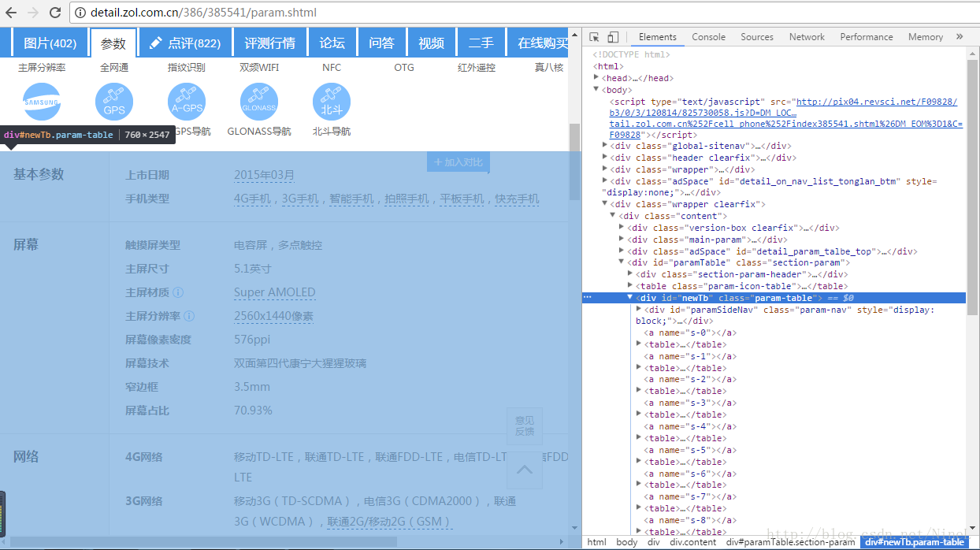Image resolution: width=980 pixels, height=550 pixels.
Task: Collapse the body element node
Action: pyautogui.click(x=596, y=90)
